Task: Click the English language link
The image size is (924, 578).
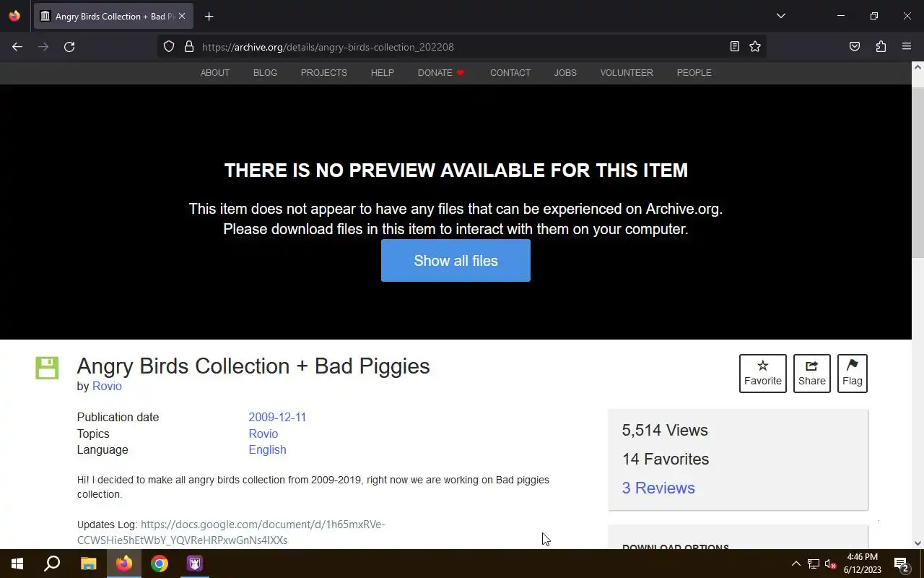Action: (267, 449)
